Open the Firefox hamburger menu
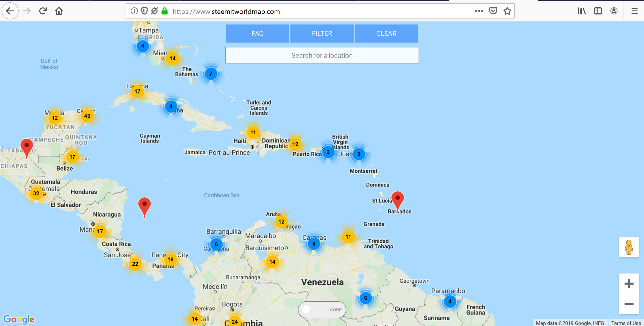This screenshot has width=644, height=326. point(634,11)
